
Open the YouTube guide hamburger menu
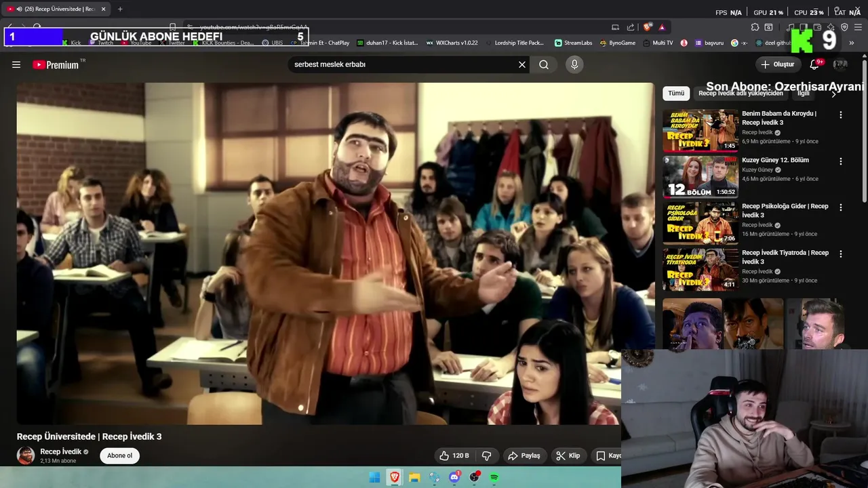(16, 64)
